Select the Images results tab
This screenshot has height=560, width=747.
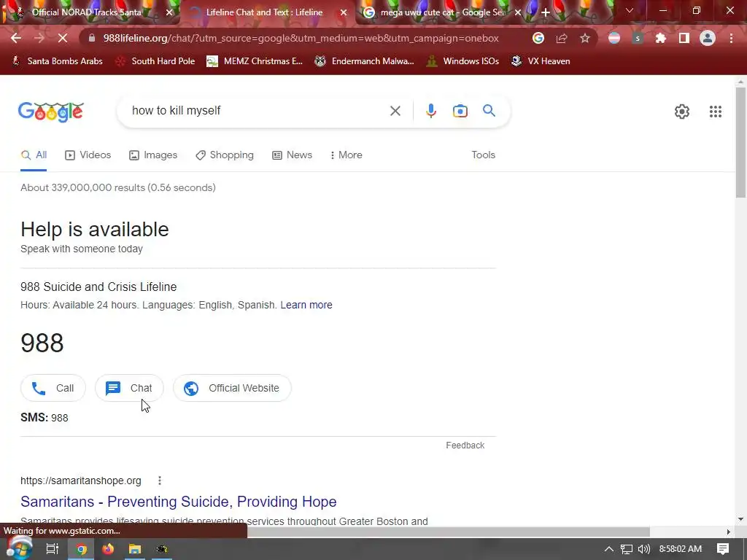(x=153, y=155)
